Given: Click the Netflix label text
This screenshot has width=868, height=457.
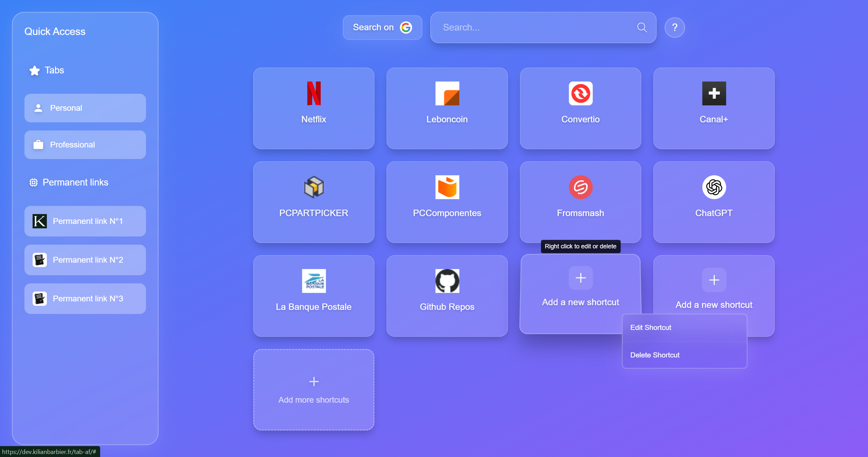Looking at the screenshot, I should 314,119.
